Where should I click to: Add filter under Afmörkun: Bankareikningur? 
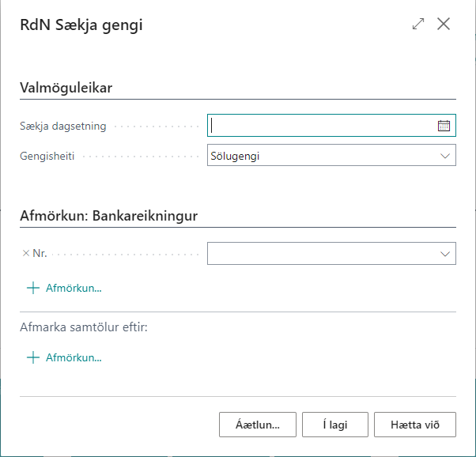[x=65, y=288]
